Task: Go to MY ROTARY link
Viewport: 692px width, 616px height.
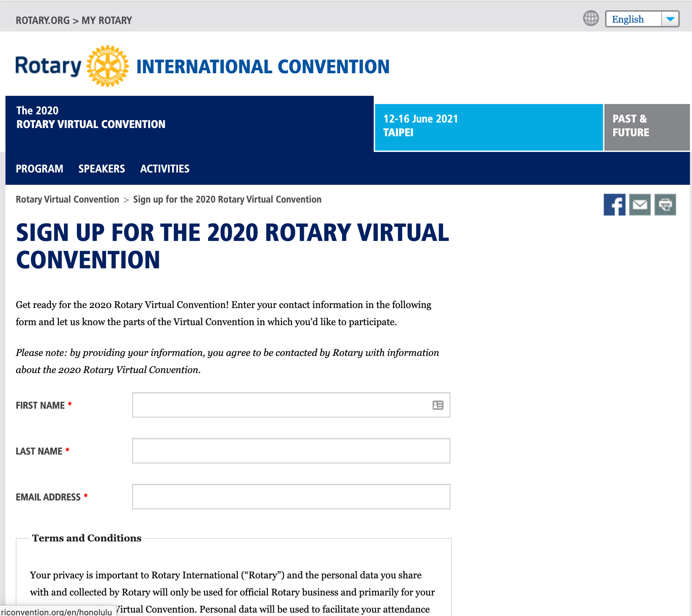Action: (x=107, y=21)
